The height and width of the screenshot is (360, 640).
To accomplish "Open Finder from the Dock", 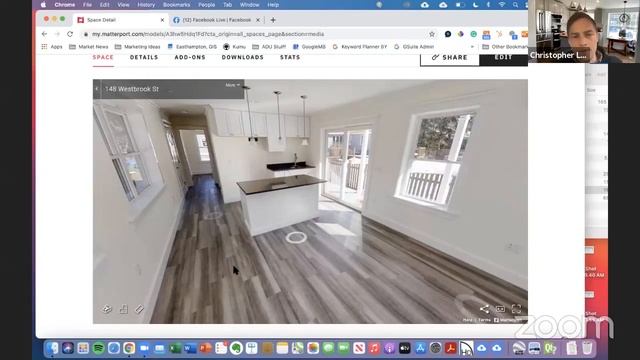I will (52, 348).
